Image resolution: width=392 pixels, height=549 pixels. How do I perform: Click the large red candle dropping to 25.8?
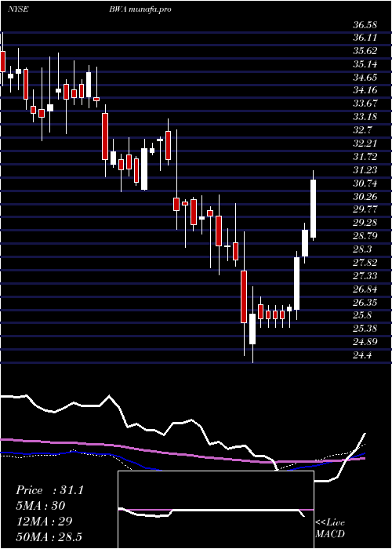(x=244, y=296)
